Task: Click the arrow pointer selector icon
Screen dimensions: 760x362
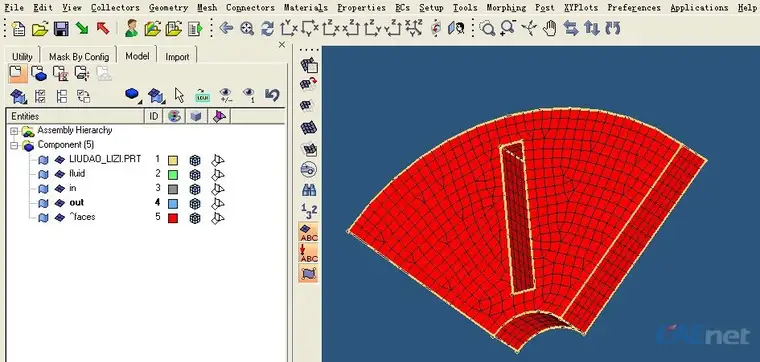Action: pyautogui.click(x=179, y=95)
